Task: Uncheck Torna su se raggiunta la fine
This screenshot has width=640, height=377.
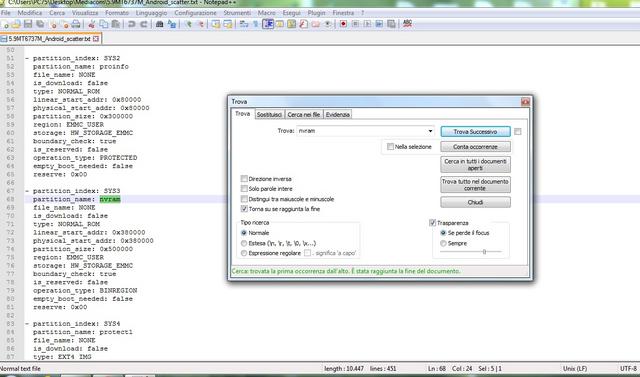Action: (x=244, y=209)
